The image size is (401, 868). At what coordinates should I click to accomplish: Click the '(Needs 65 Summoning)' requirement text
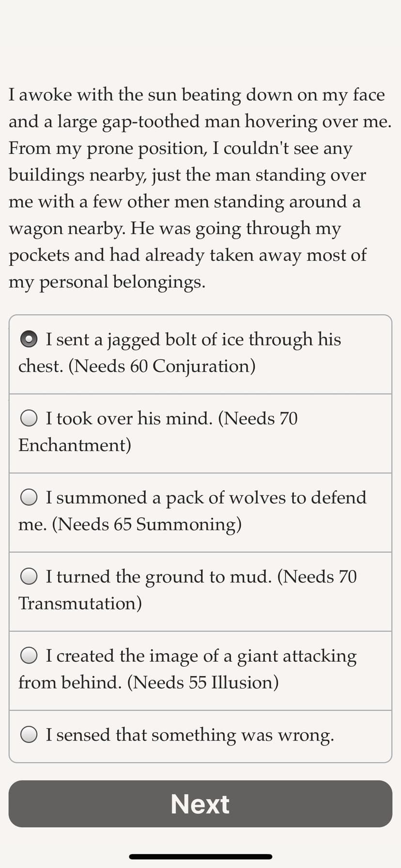coord(147,524)
